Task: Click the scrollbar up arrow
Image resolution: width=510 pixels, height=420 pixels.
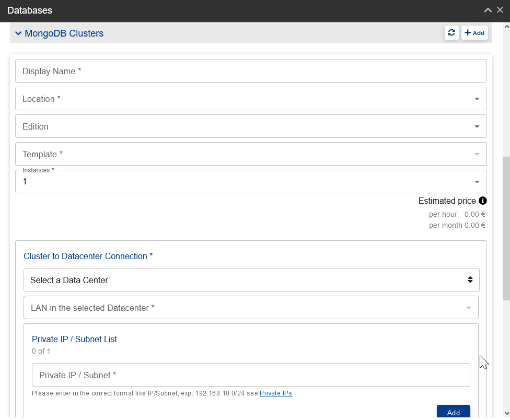Action: (506, 27)
